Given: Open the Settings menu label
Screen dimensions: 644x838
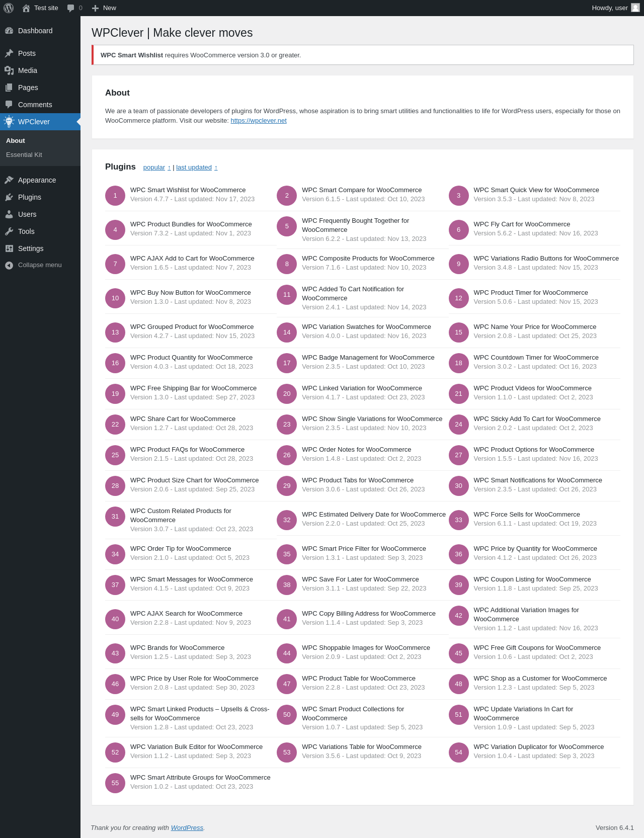Looking at the screenshot, I should coord(31,248).
